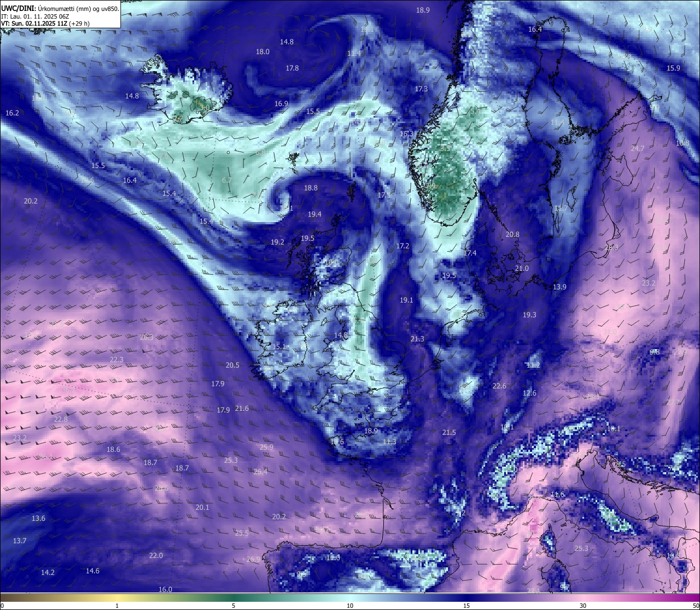
Task: Click the map value '17.4'
Action: (x=470, y=253)
